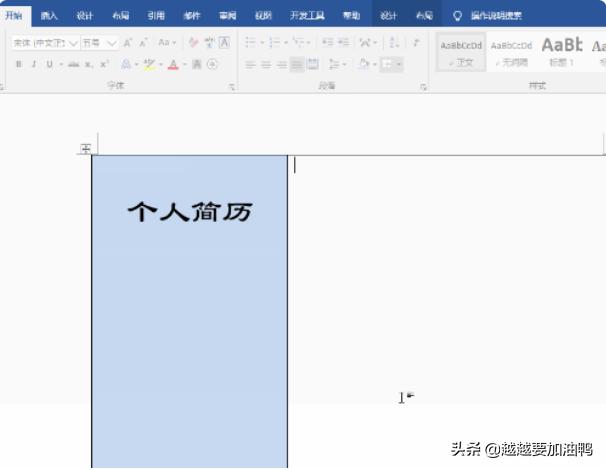Expand the borders dropdown arrow
The image size is (606, 470).
point(398,64)
